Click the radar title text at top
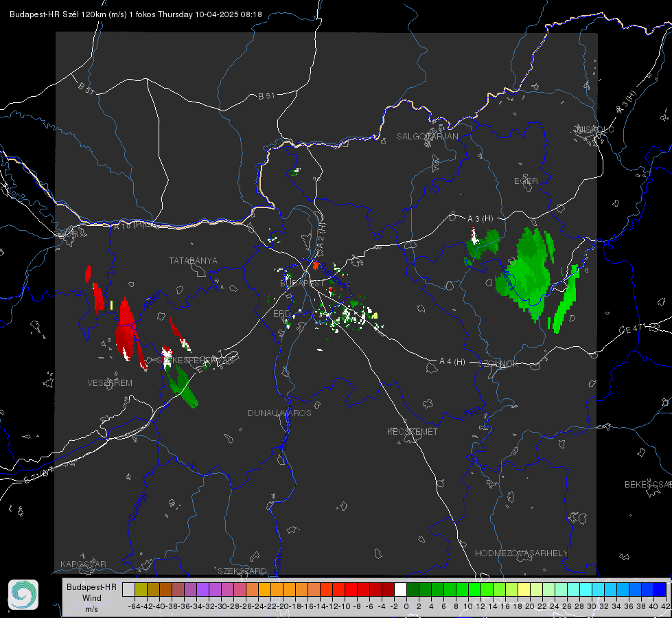The image size is (672, 618). [135, 14]
